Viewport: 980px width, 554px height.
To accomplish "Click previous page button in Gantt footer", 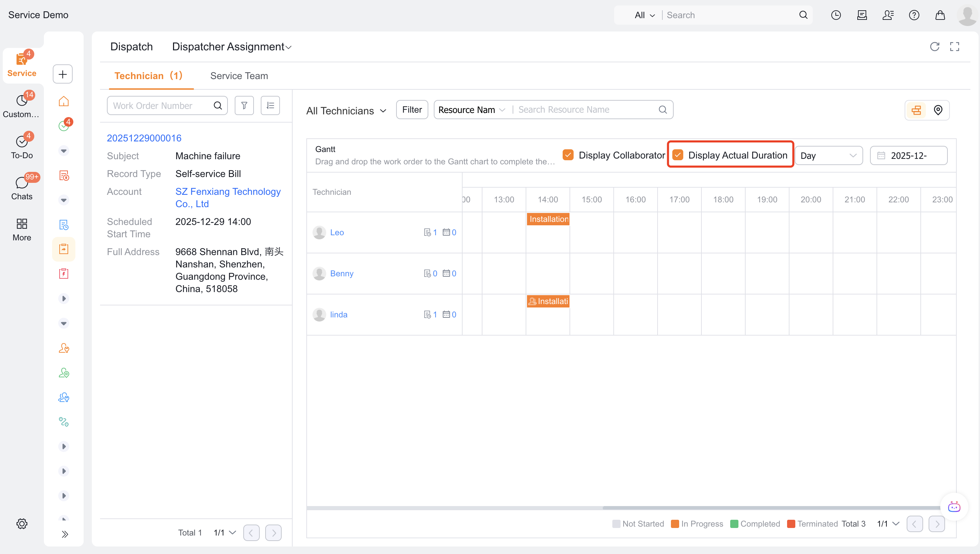I will point(915,524).
